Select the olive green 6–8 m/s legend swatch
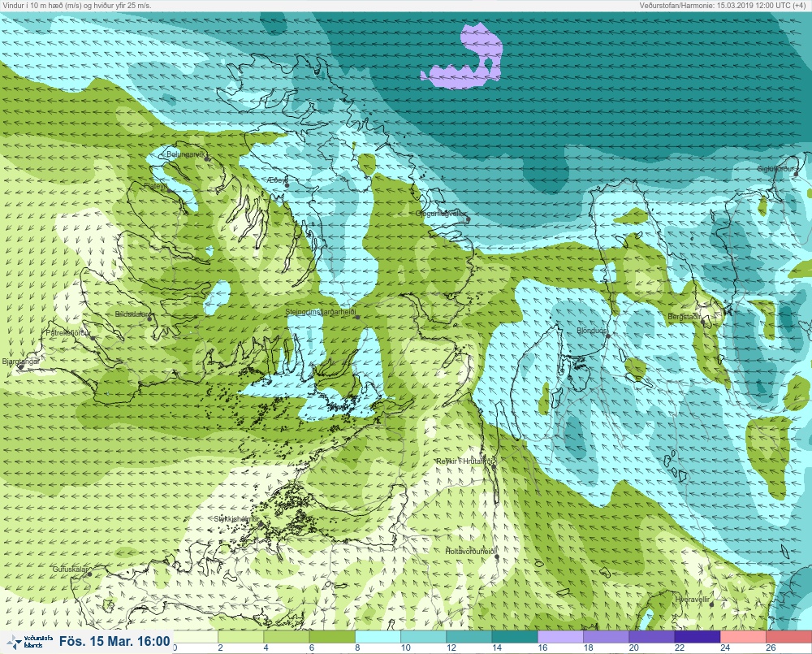 tap(332, 636)
